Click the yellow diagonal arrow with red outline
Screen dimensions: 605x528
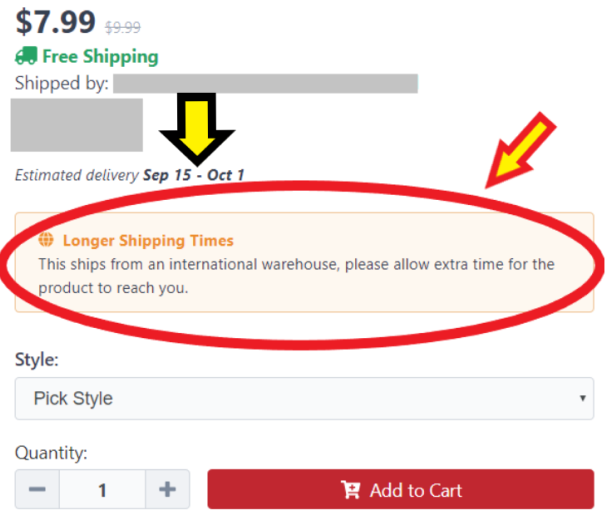click(520, 150)
